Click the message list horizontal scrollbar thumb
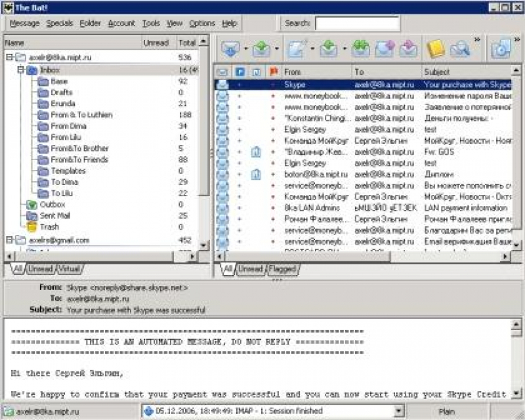Screen dimensions: 525x420 click(x=308, y=257)
